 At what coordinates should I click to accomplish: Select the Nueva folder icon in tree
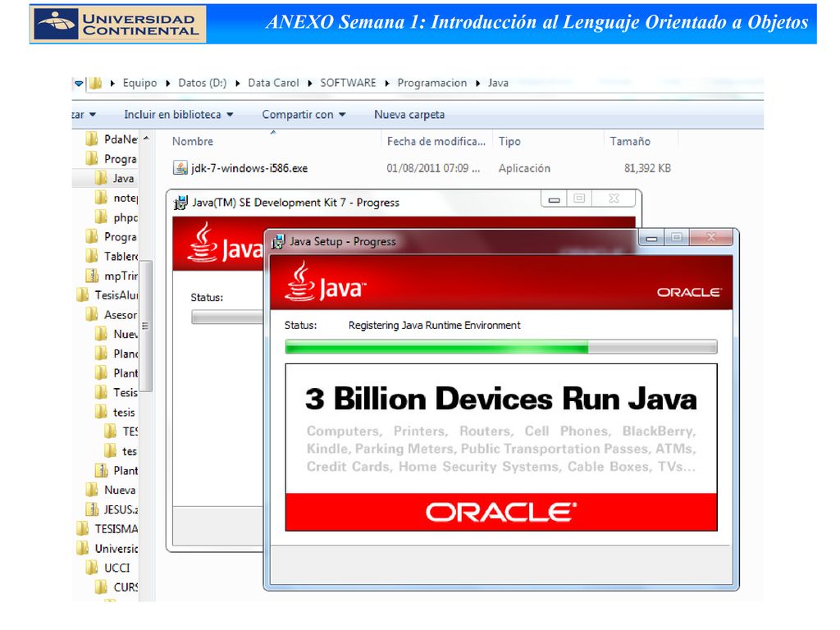pos(92,491)
